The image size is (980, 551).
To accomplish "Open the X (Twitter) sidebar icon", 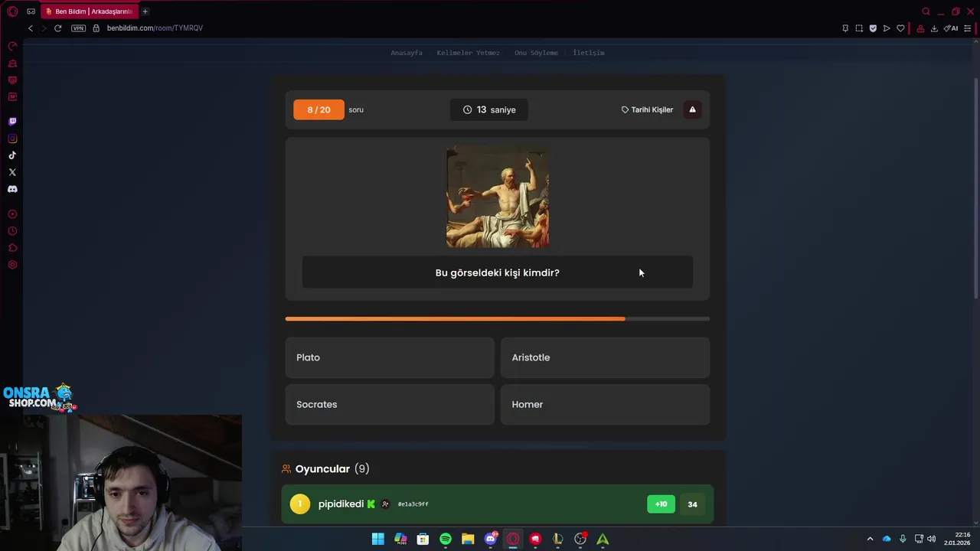I will [x=12, y=172].
